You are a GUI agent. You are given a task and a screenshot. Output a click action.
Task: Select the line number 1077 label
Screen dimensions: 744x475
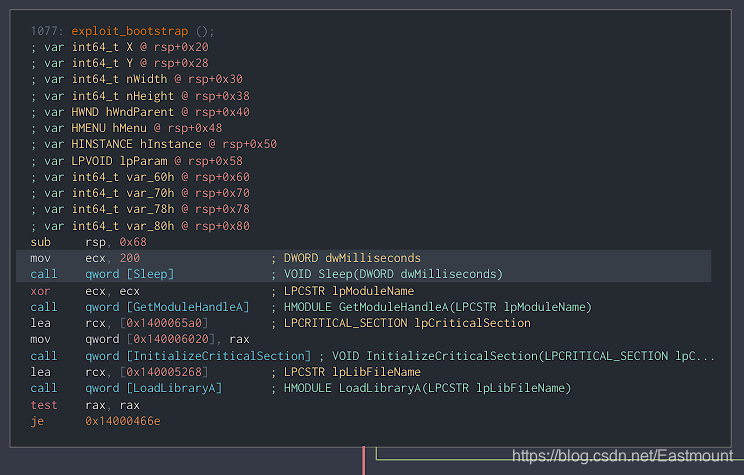click(x=46, y=31)
